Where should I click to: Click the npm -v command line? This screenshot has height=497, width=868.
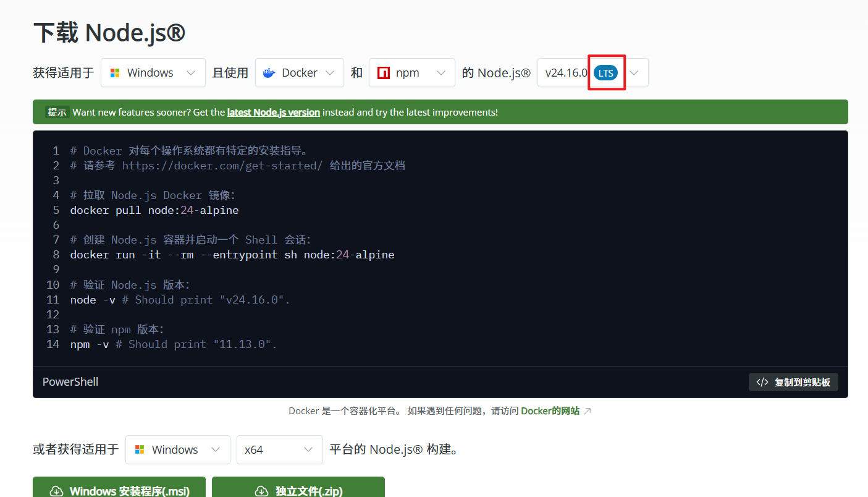click(174, 344)
